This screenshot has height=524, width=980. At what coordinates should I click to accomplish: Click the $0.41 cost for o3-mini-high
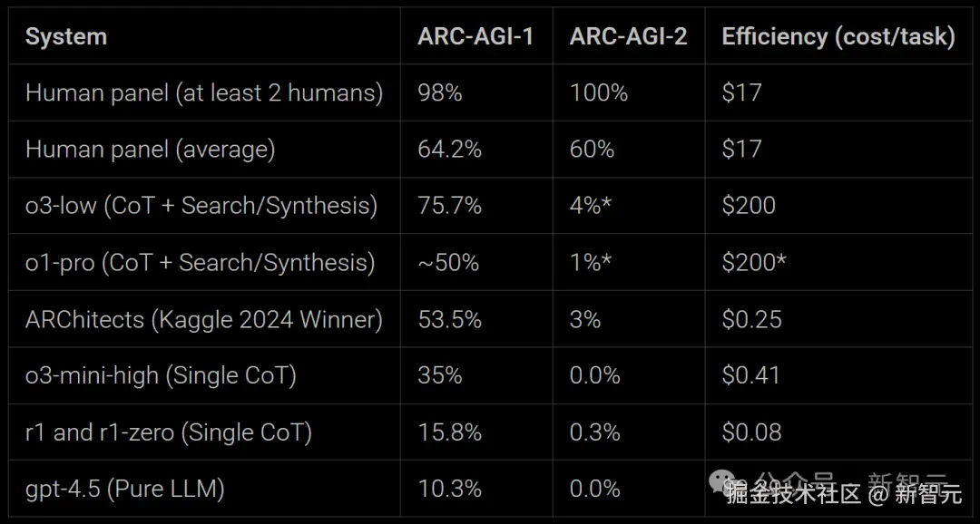point(750,375)
